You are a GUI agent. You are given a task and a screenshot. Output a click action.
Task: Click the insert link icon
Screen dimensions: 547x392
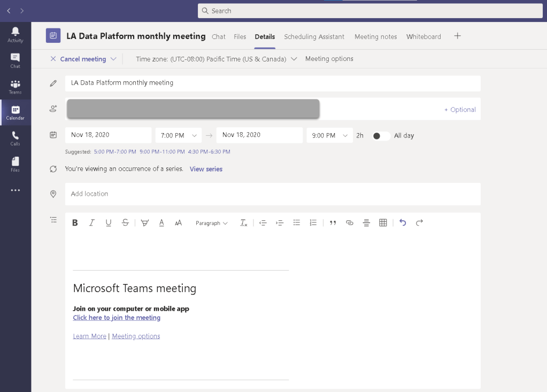point(350,223)
